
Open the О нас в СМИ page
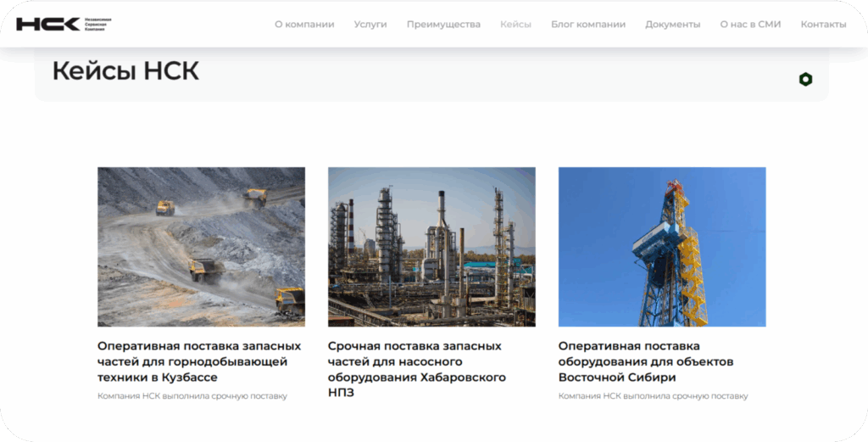[x=750, y=25]
